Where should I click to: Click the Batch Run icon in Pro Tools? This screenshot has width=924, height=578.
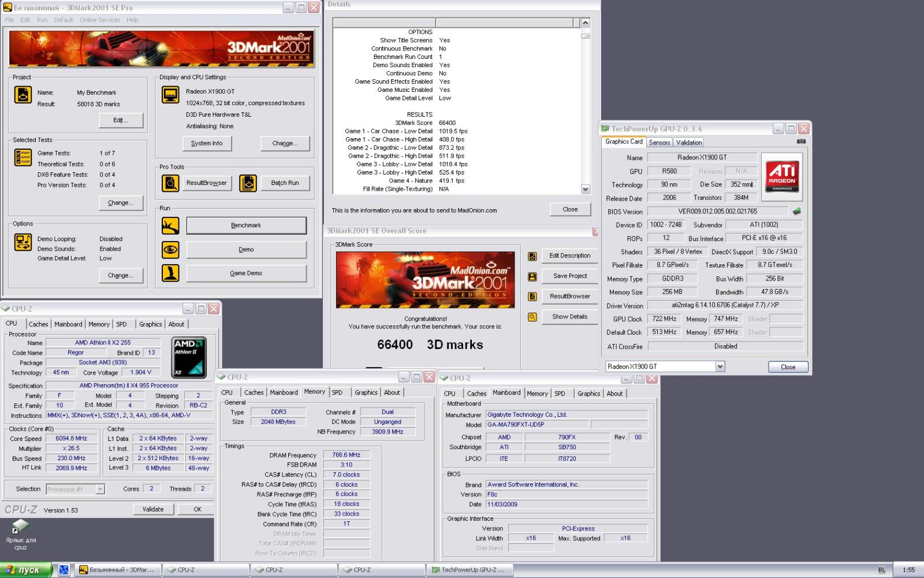pos(248,183)
